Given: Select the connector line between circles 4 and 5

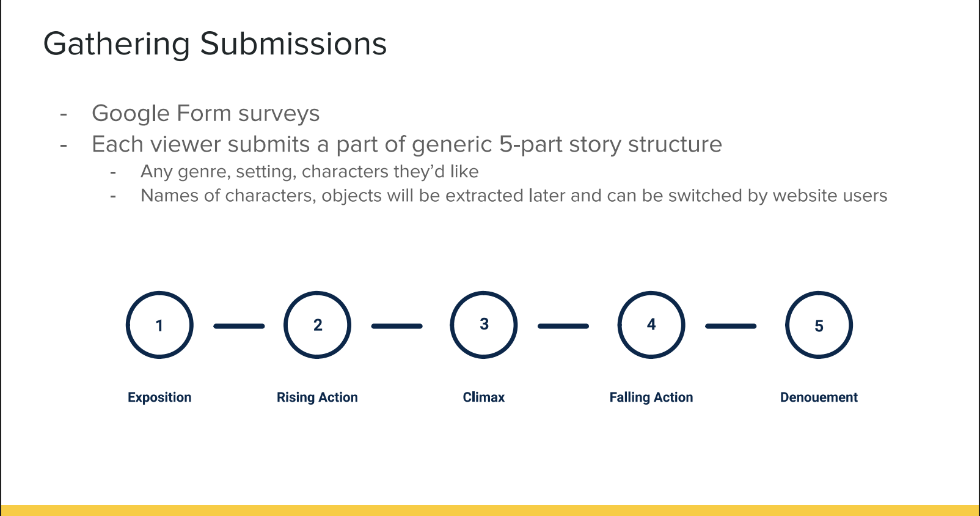Looking at the screenshot, I should (x=731, y=326).
